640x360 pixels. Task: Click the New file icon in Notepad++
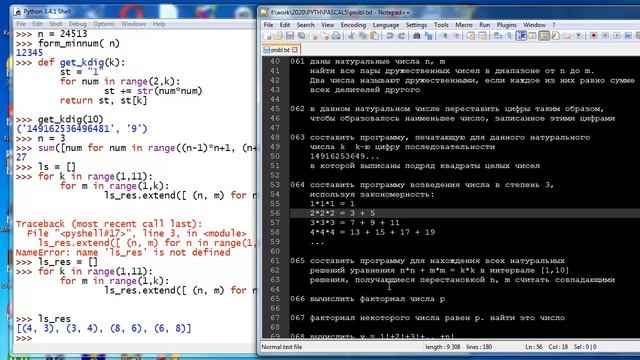(268, 36)
